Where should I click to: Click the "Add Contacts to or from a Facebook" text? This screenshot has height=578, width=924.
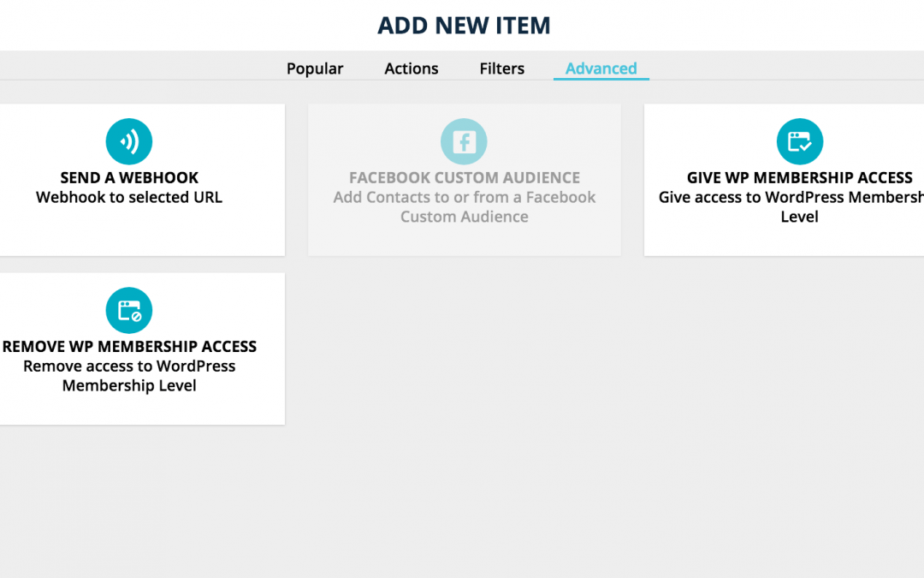(x=464, y=198)
